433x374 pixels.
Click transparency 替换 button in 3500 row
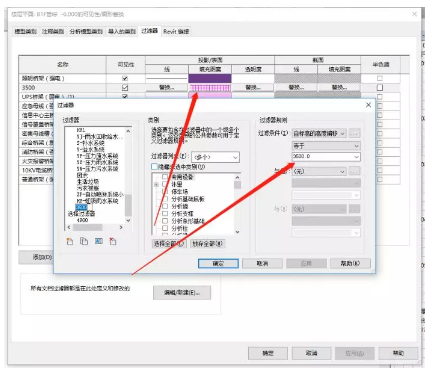[253, 88]
